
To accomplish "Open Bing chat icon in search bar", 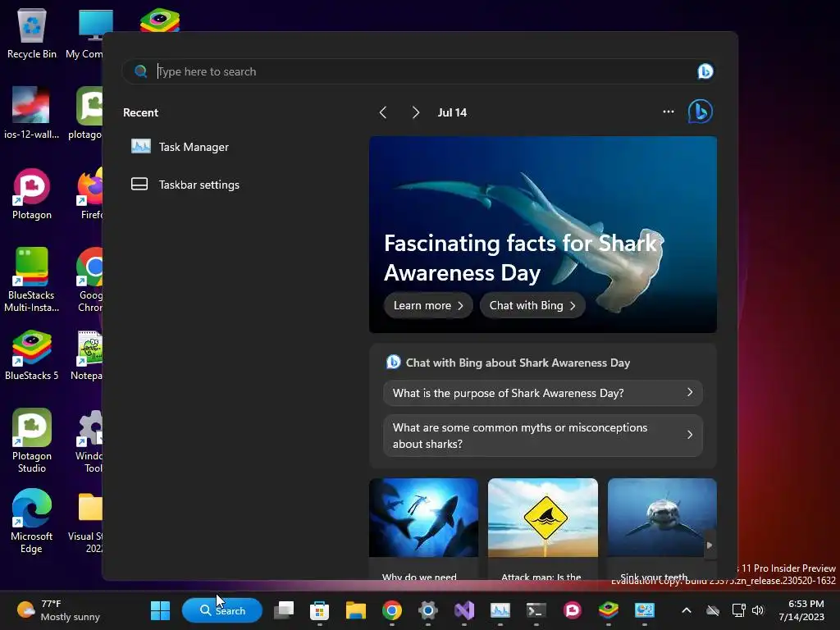I will 705,71.
